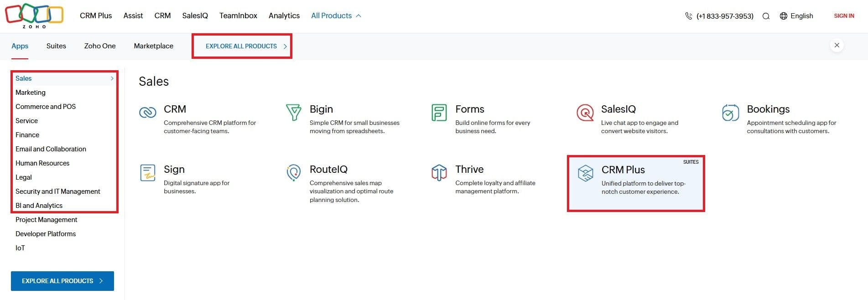The height and width of the screenshot is (300, 868).
Task: Select the CRM product icon
Action: click(x=147, y=113)
